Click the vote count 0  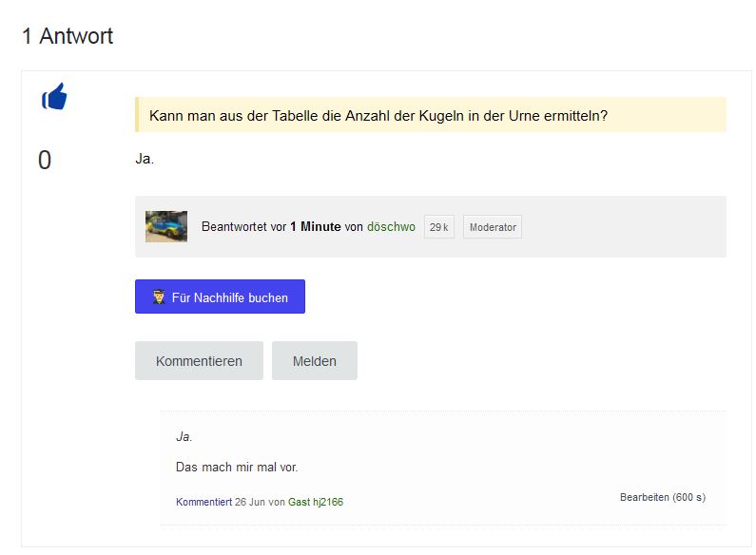(45, 160)
